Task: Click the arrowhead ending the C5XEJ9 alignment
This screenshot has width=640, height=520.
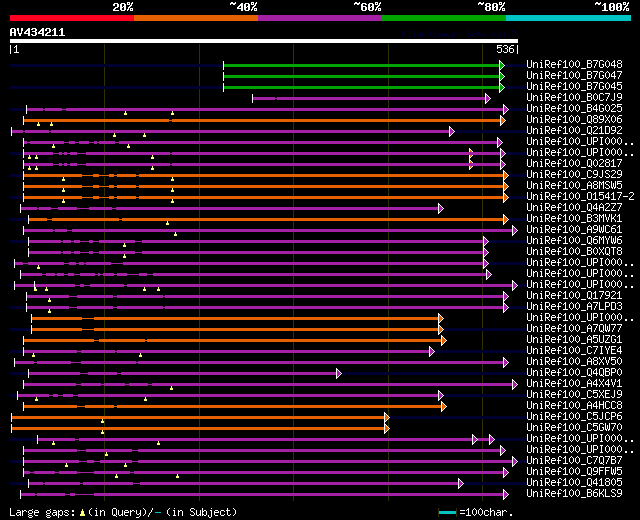Action: (x=440, y=396)
